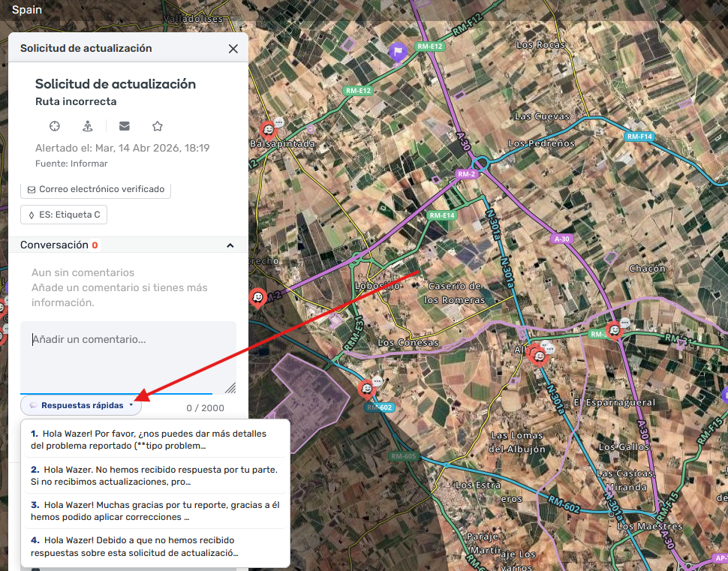
Task: Focus the Añadir un comentario text field
Action: point(128,357)
